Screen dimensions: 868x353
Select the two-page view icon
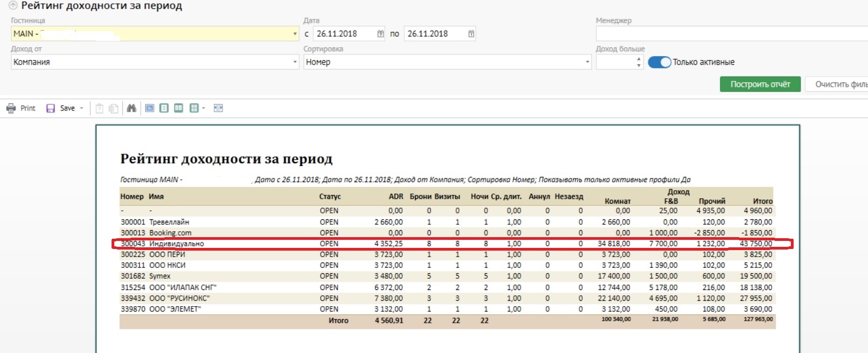[x=178, y=108]
